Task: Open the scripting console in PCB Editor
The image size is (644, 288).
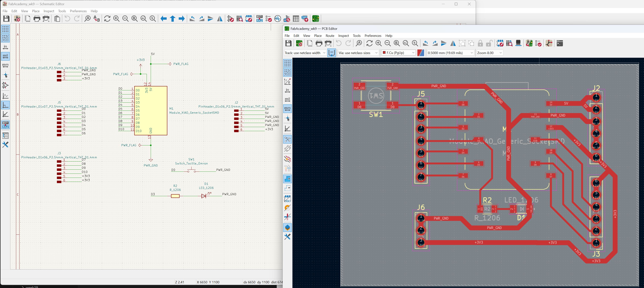Action: click(560, 43)
